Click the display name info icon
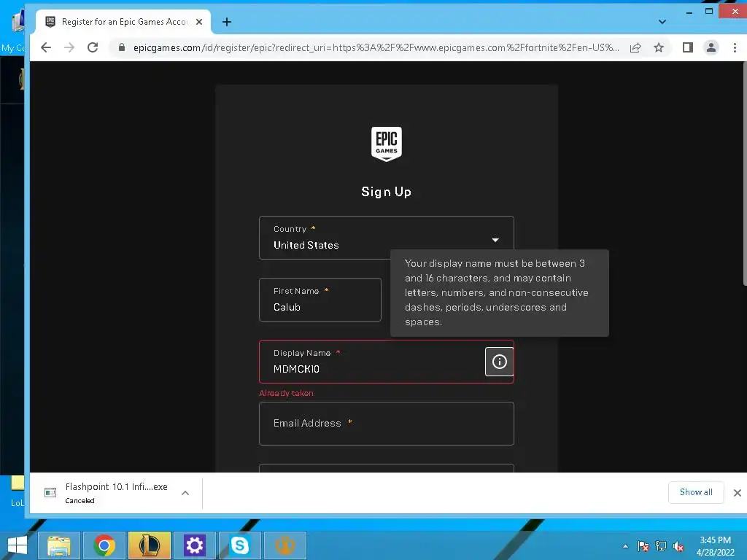 click(x=499, y=362)
